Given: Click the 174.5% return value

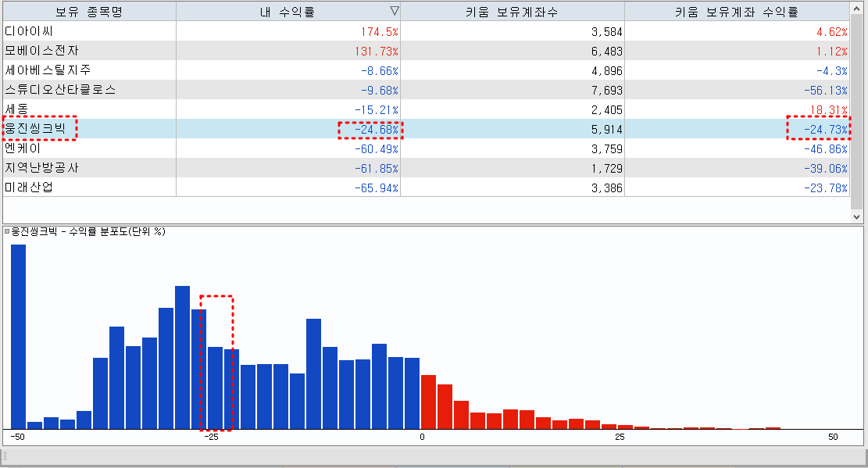Looking at the screenshot, I should [380, 32].
